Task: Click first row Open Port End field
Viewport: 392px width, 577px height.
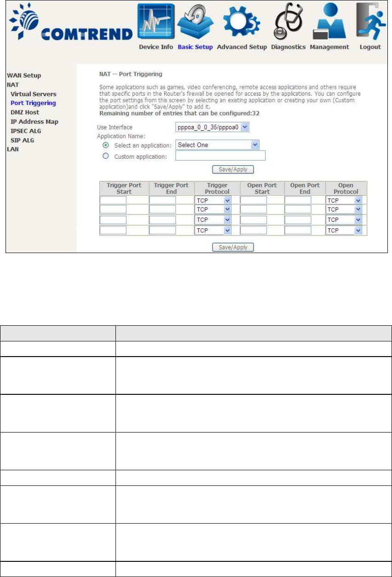Action: pos(298,200)
